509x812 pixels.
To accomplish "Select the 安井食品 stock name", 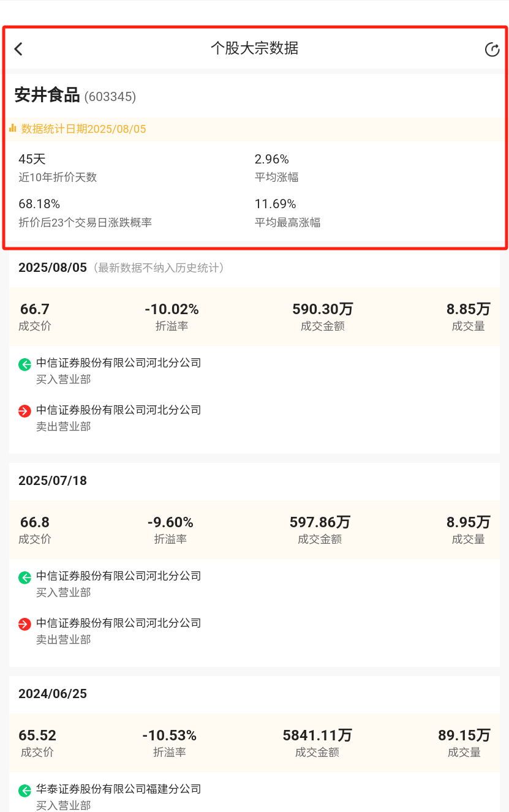I will point(47,96).
